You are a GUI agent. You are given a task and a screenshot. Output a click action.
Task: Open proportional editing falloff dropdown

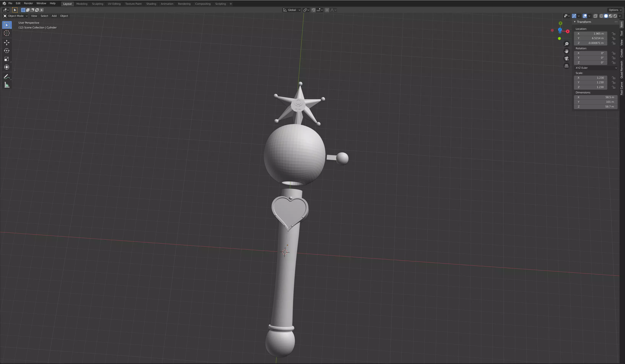[333, 10]
